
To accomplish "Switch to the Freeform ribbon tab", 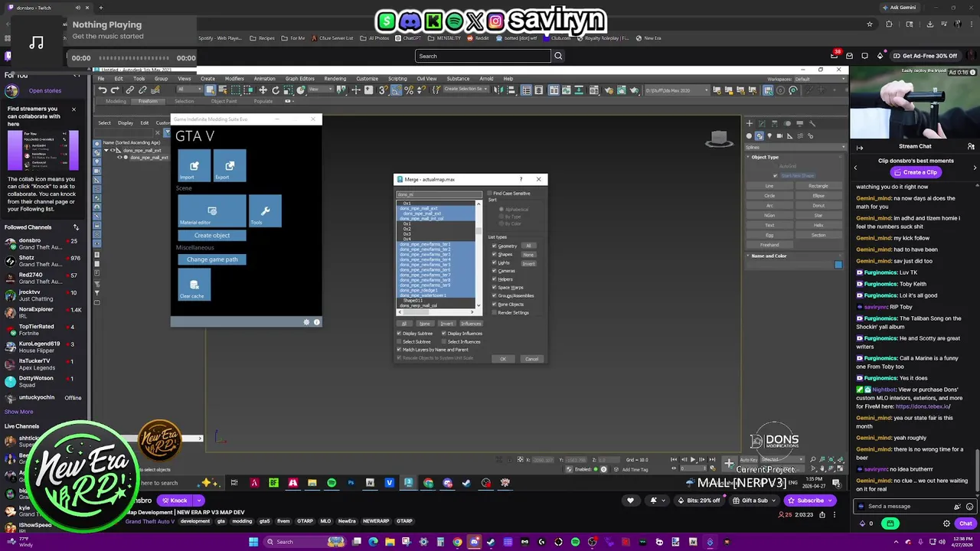I will pos(148,101).
